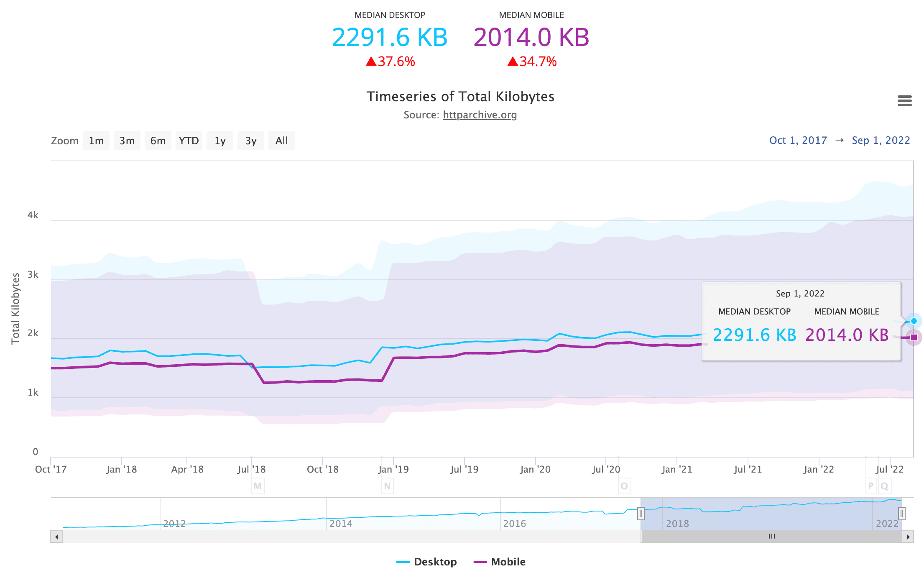
Task: Click the right scroll arrow of the navigator
Action: pyautogui.click(x=908, y=537)
